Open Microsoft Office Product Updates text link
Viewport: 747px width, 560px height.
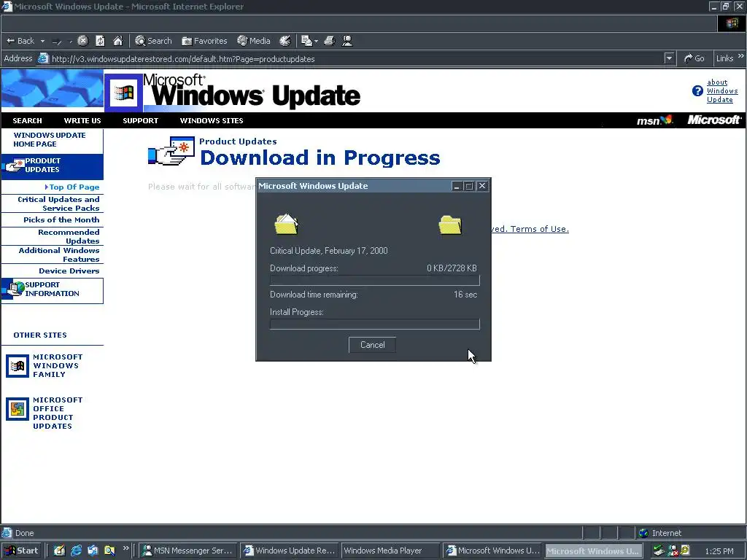58,413
